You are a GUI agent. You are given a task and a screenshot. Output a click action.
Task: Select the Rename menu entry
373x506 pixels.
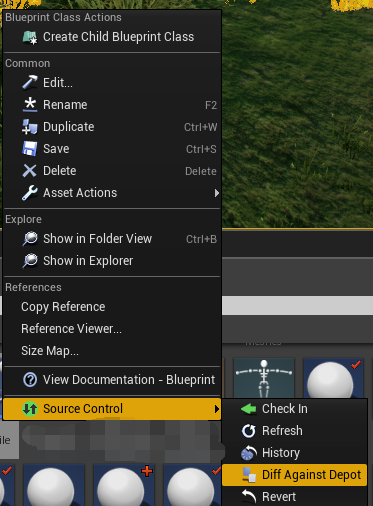point(112,105)
